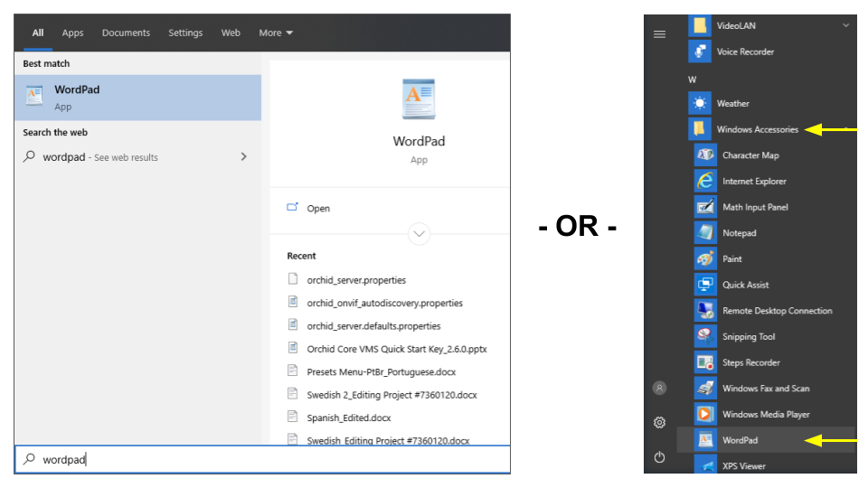Click Open to launch WordPad

pos(317,208)
